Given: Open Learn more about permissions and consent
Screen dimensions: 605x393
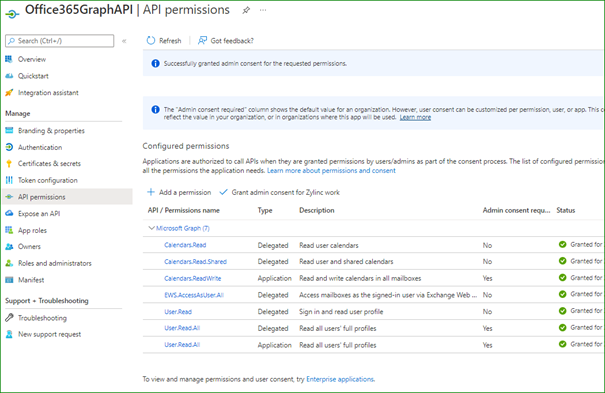Looking at the screenshot, I should pos(331,170).
